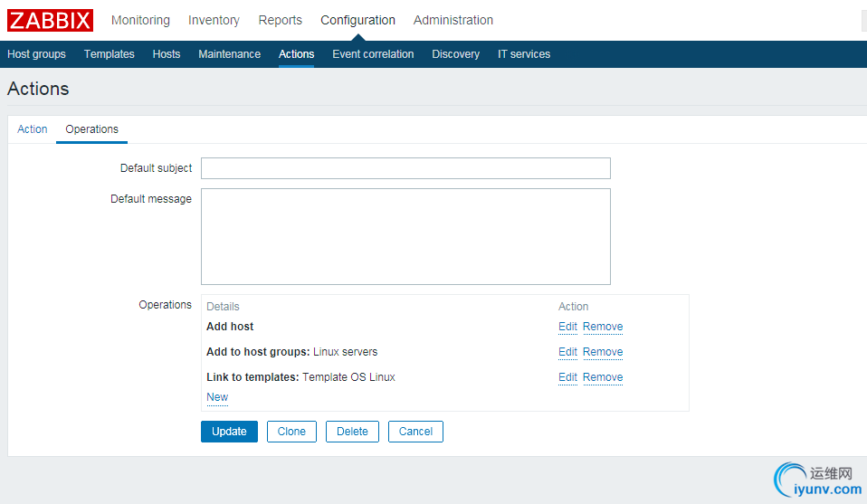Click the Details column header
The width and height of the screenshot is (867, 504).
click(x=223, y=307)
